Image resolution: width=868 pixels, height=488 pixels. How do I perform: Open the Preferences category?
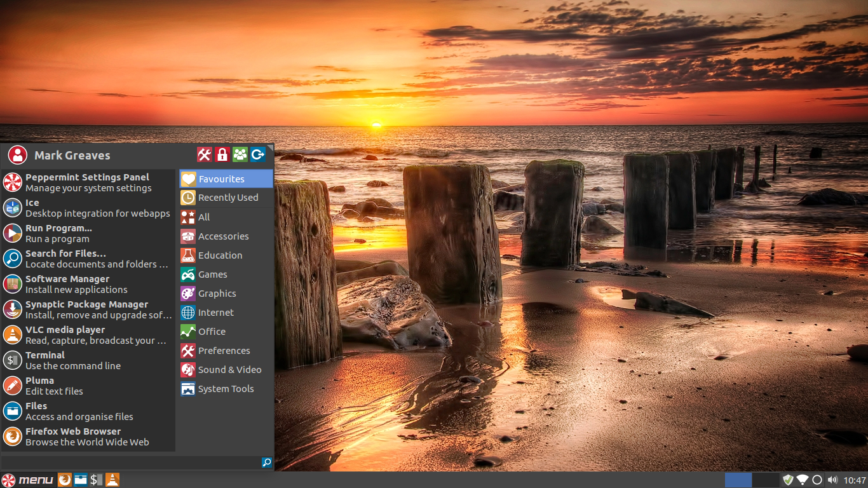pos(226,350)
